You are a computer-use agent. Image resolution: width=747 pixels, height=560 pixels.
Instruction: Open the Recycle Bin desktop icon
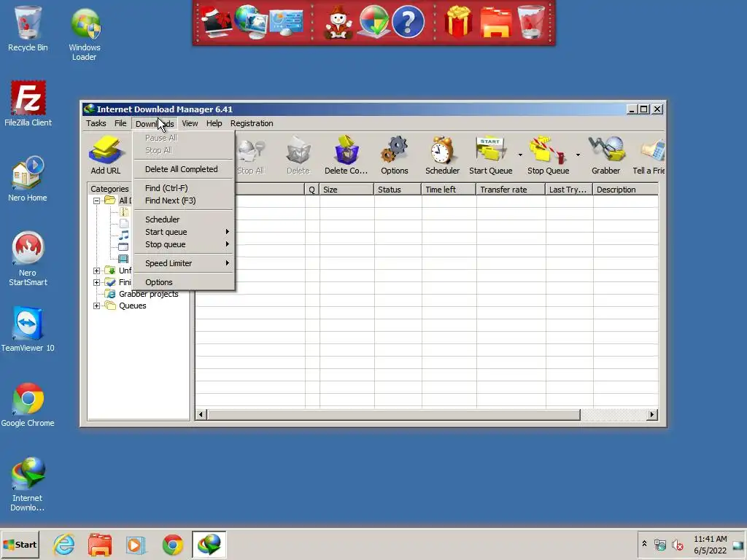(x=28, y=28)
